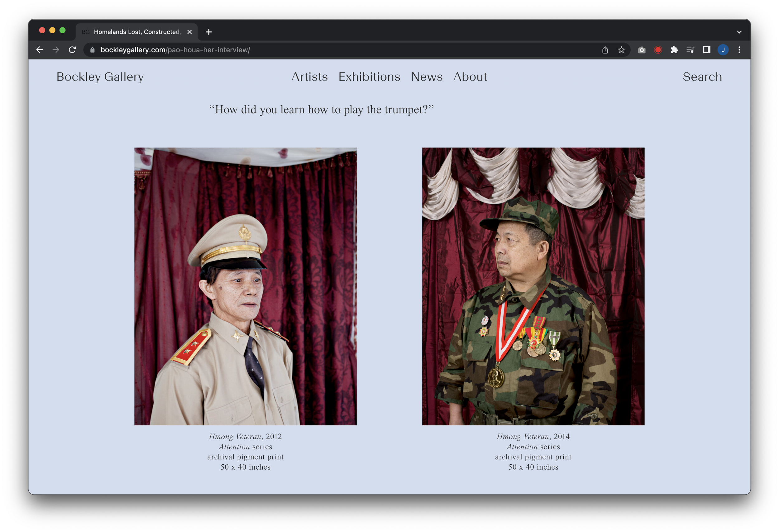Click the forward navigation arrow

point(56,50)
